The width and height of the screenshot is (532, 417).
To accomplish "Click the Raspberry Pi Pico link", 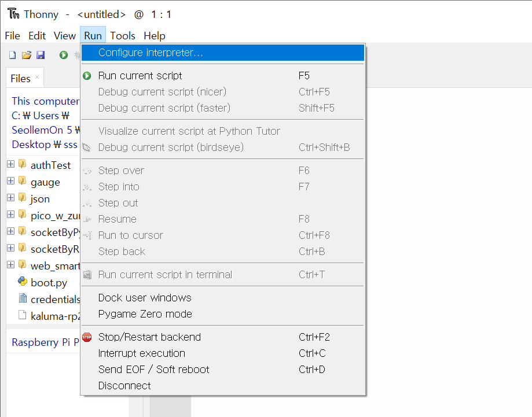I will [46, 342].
